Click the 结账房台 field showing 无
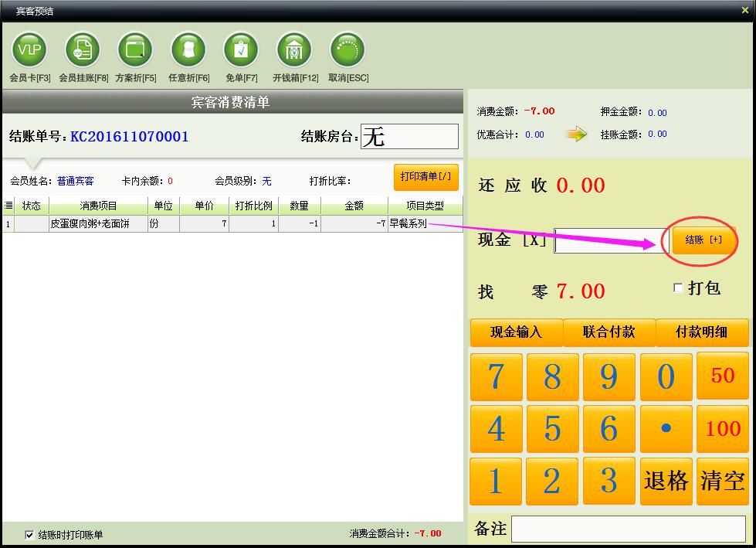This screenshot has height=548, width=756. click(409, 137)
